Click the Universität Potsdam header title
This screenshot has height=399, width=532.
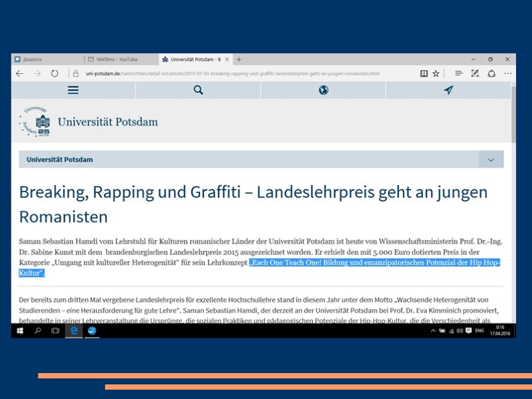click(108, 122)
